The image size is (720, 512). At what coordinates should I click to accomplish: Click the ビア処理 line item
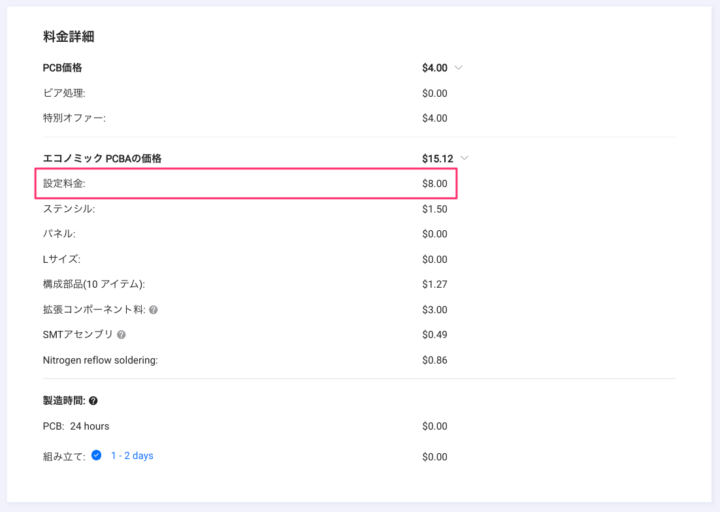[64, 93]
